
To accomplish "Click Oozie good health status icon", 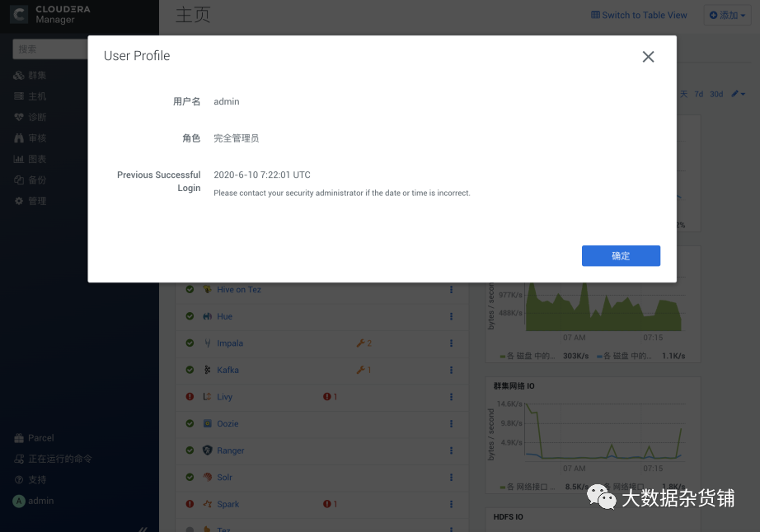I will point(190,423).
